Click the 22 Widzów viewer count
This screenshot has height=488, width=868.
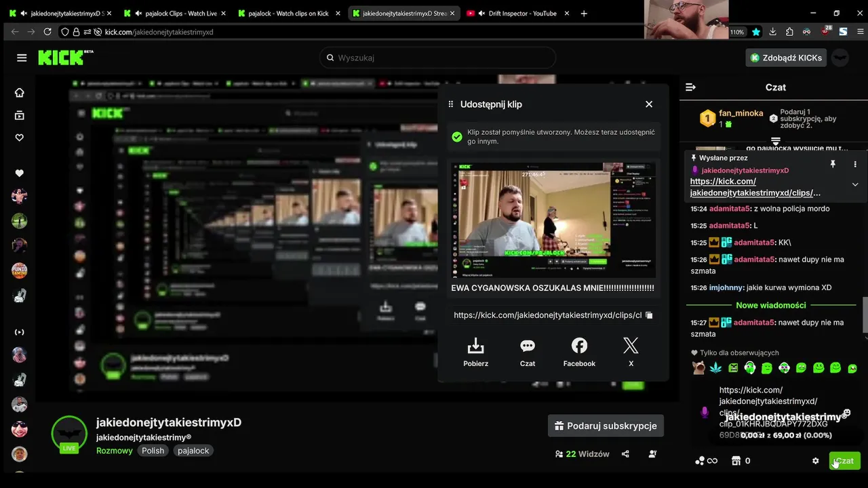click(582, 454)
